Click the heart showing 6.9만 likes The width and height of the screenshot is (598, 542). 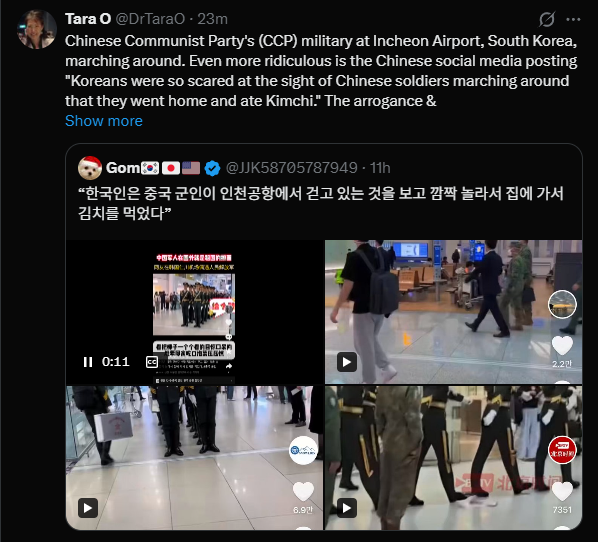pos(303,491)
